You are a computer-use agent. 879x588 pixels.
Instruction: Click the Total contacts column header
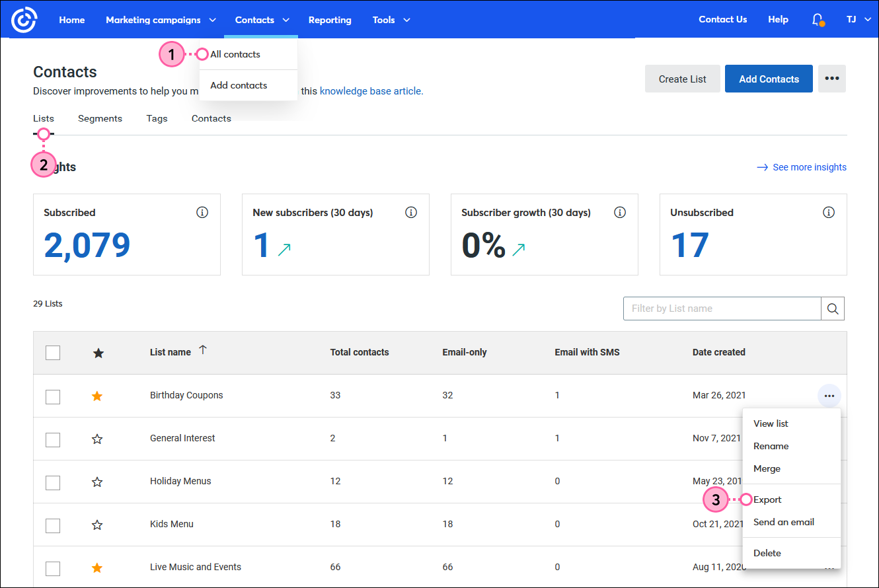360,352
